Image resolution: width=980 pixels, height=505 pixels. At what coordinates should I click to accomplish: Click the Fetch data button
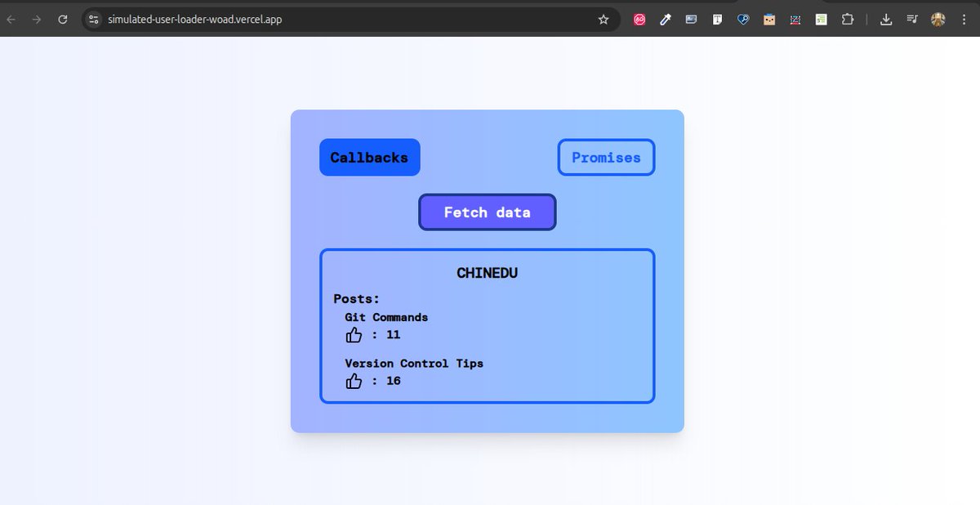(488, 212)
